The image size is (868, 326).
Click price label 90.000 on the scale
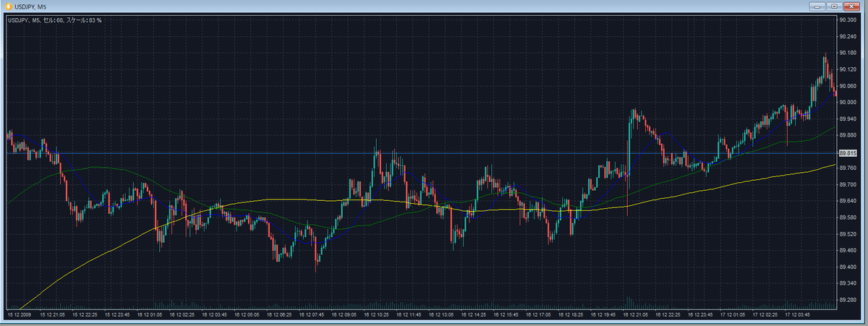(x=847, y=102)
